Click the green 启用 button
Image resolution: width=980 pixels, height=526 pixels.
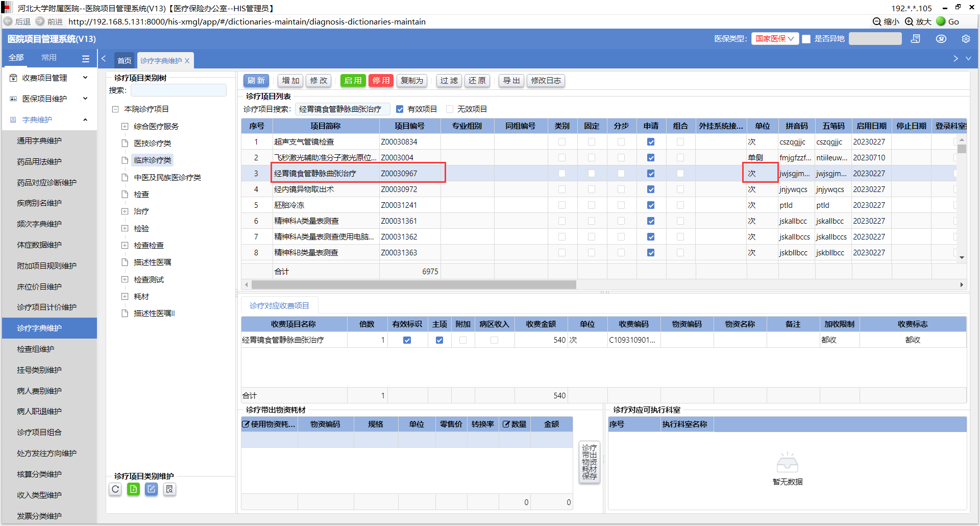point(353,81)
